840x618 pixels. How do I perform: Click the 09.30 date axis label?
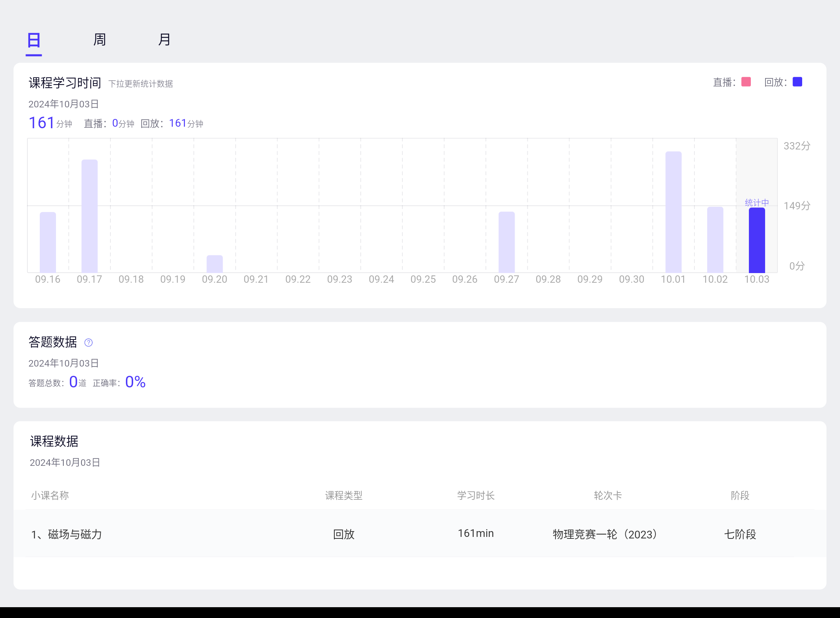632,279
